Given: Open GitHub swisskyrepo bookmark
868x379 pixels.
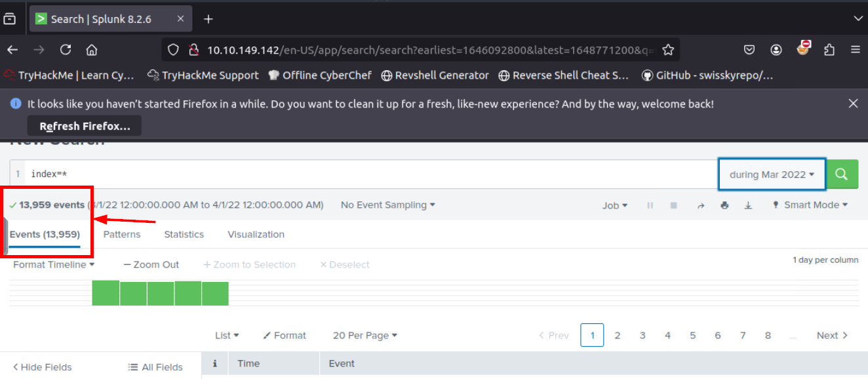Looking at the screenshot, I should (708, 75).
